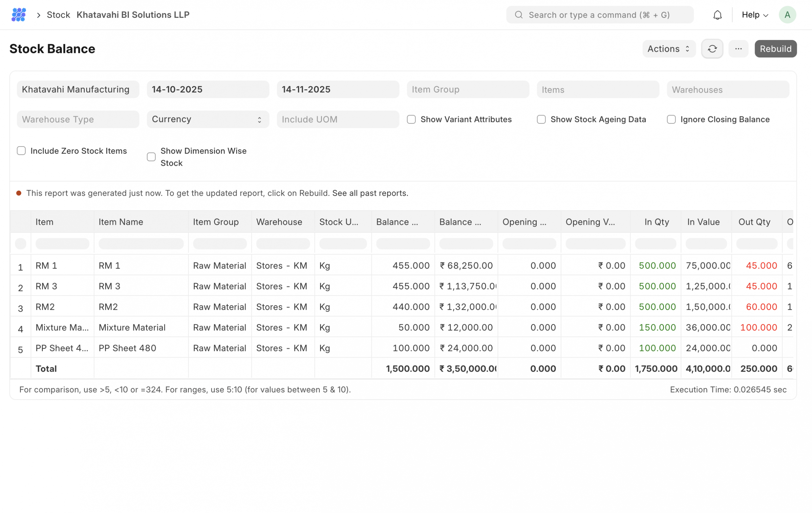Click the ERPNext home logo icon
The height and width of the screenshot is (513, 812).
point(18,15)
